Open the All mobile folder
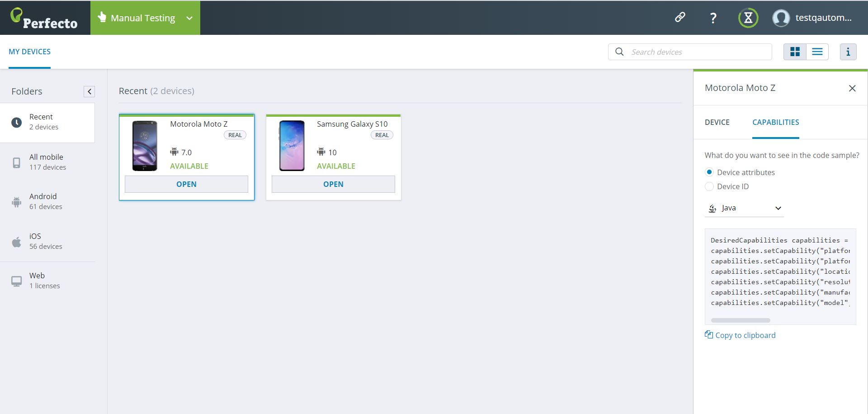This screenshot has width=868, height=414. click(47, 162)
